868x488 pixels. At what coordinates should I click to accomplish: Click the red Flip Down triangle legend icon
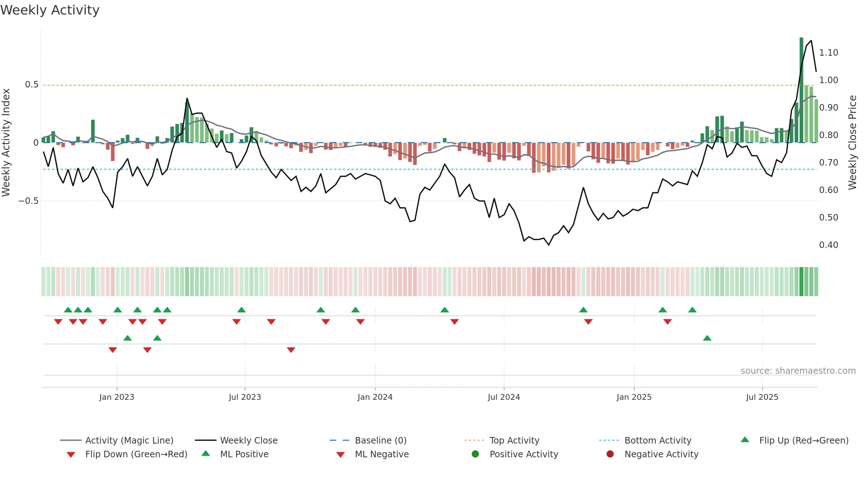point(71,455)
